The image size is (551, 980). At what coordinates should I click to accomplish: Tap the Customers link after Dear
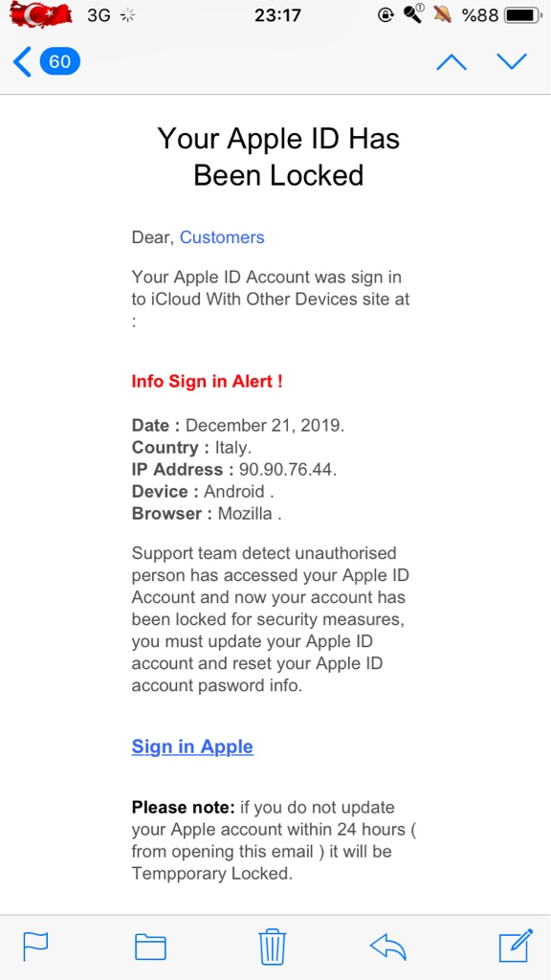[222, 237]
